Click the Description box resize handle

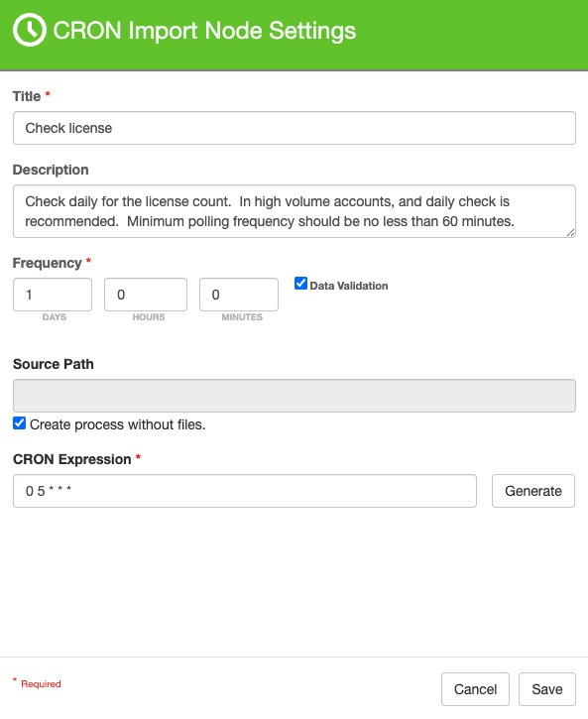tap(570, 233)
